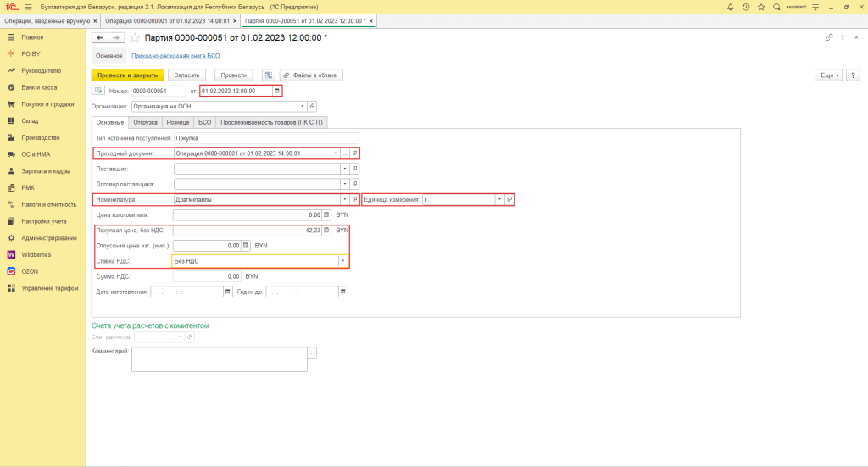Open Банк и касса section
868x467 pixels.
tap(40, 87)
